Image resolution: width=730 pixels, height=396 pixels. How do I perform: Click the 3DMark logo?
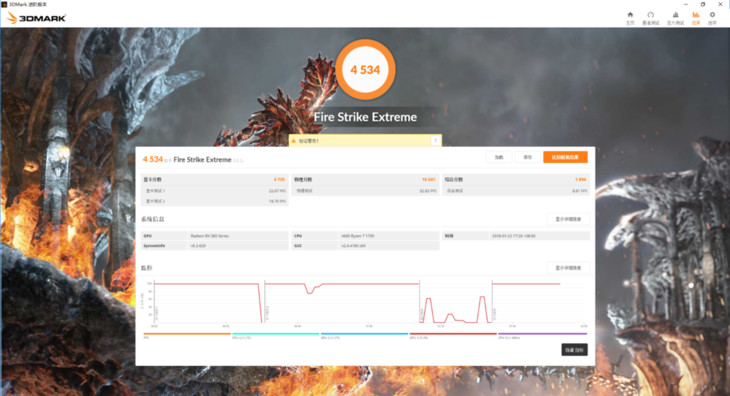click(x=36, y=18)
